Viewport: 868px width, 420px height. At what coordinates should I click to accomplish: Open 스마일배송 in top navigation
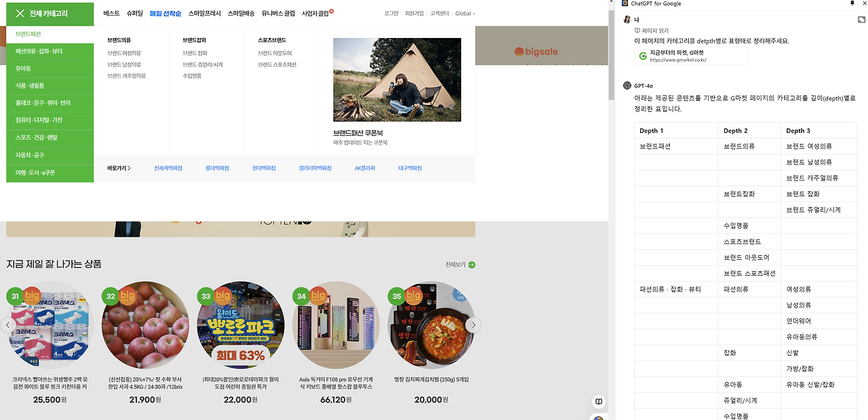[241, 13]
